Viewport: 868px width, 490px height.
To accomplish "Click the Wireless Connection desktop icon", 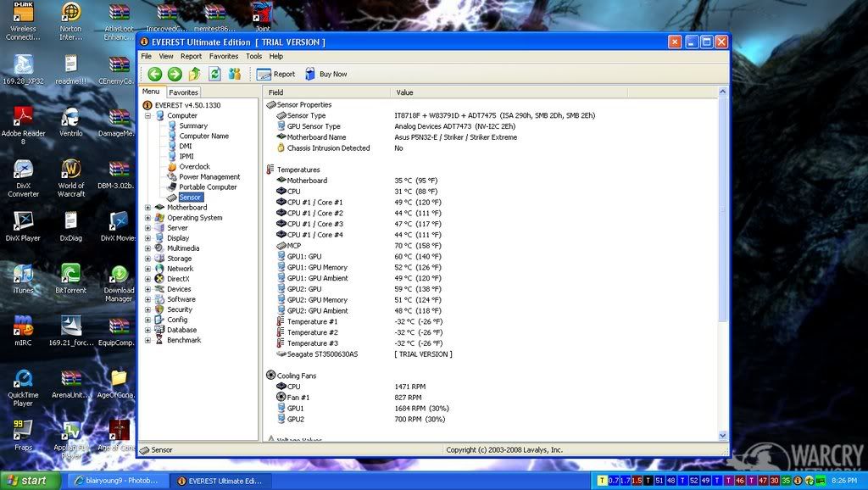I will pyautogui.click(x=23, y=21).
